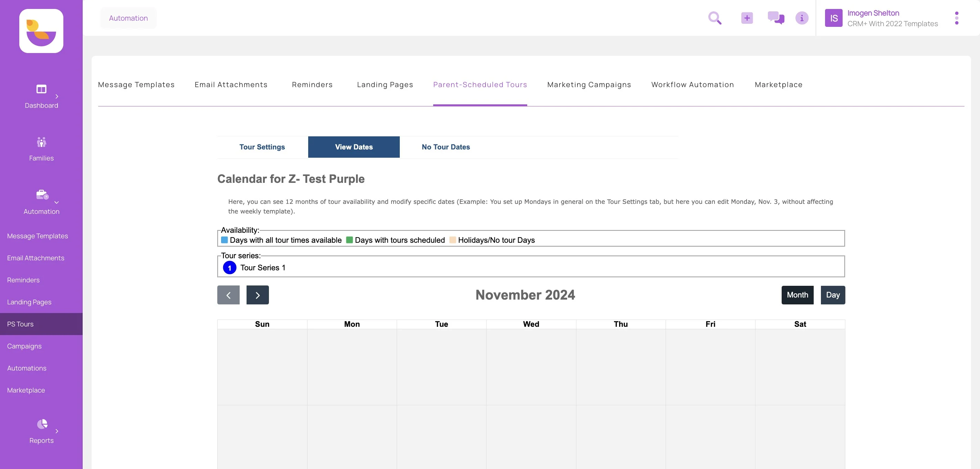Click the November 2024 calendar title
Viewport: 980px width, 469px height.
tap(525, 295)
